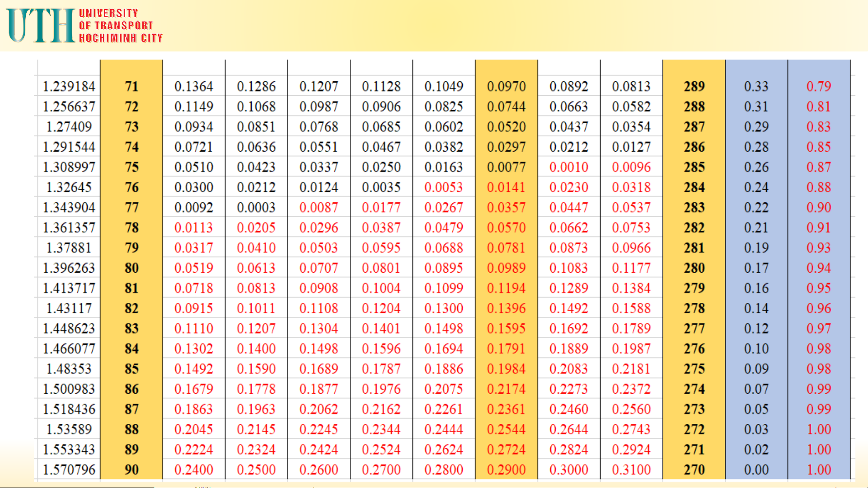Select the bold 279 cell
The image size is (868, 488).
click(x=694, y=288)
